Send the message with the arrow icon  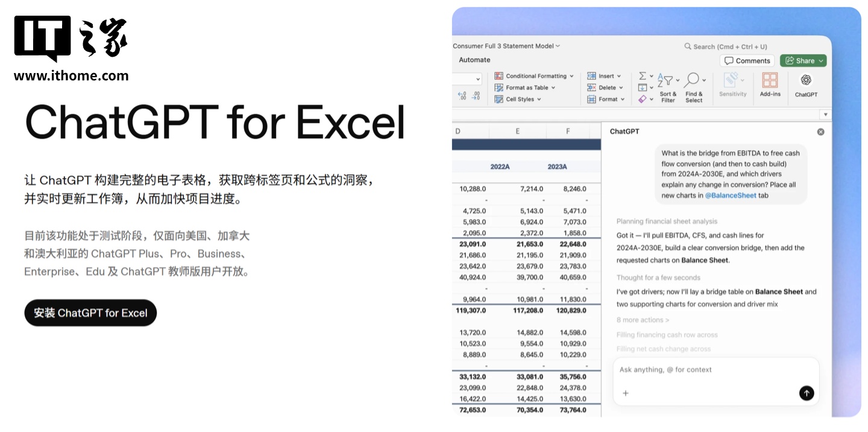point(806,393)
